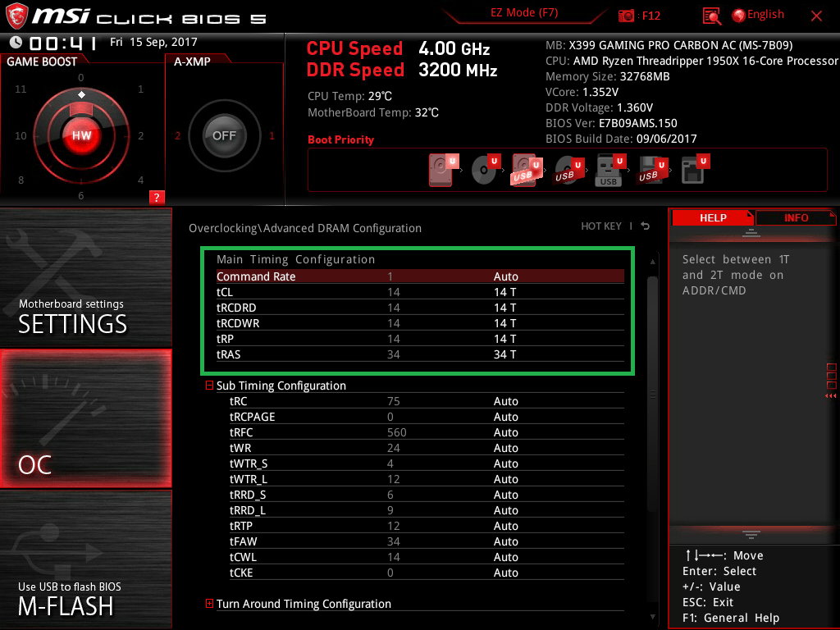The image size is (840, 630).
Task: Open the OC overclocking menu
Action: click(x=85, y=418)
